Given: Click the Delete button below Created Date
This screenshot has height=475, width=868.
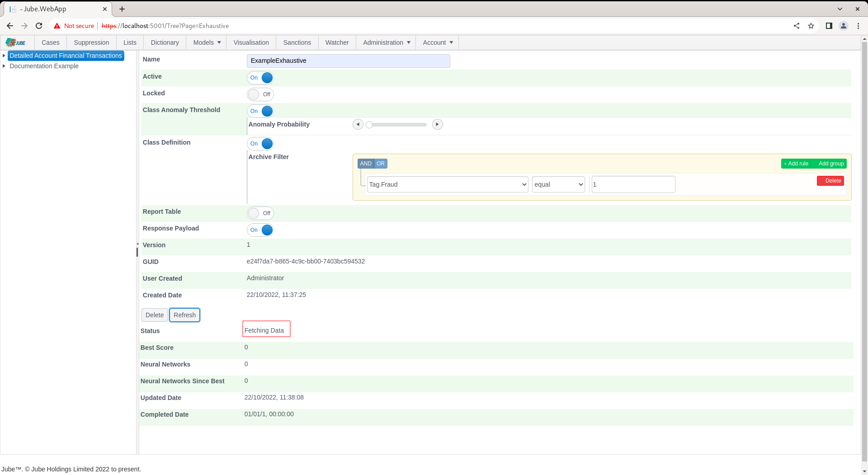Looking at the screenshot, I should coord(155,315).
